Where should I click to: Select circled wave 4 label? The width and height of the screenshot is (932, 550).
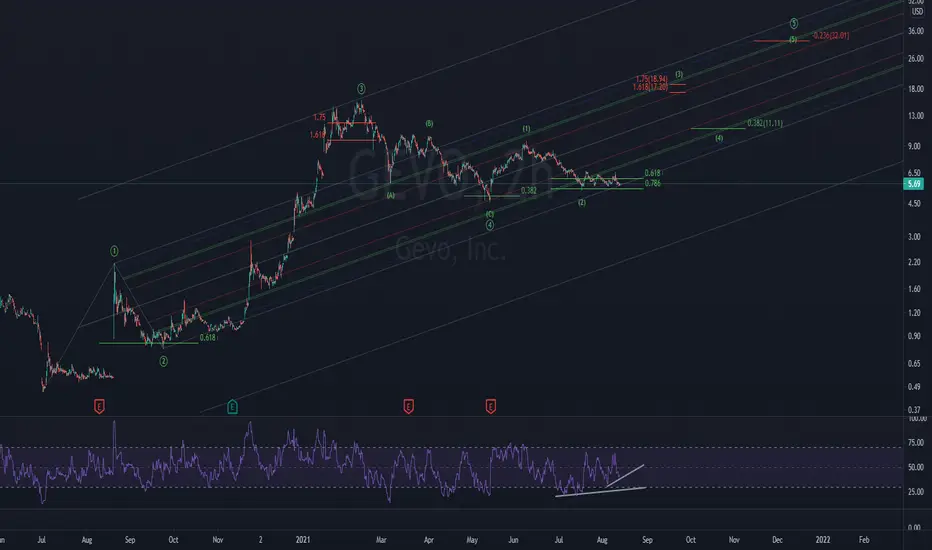[x=490, y=225]
